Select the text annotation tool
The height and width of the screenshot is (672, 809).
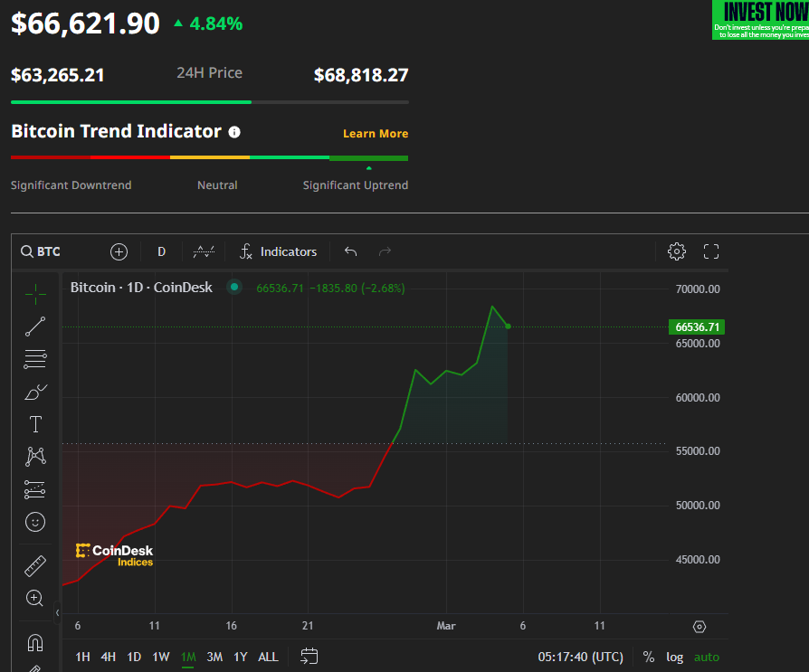click(34, 423)
